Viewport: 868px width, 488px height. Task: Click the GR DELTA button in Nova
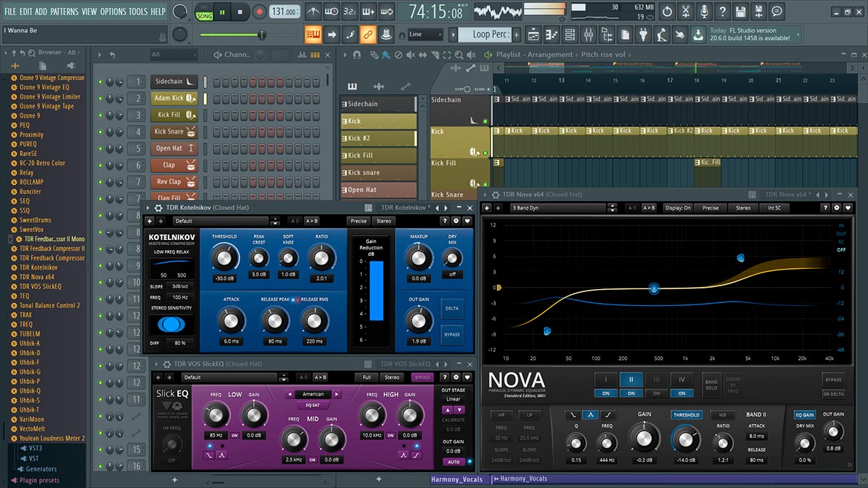(x=833, y=394)
